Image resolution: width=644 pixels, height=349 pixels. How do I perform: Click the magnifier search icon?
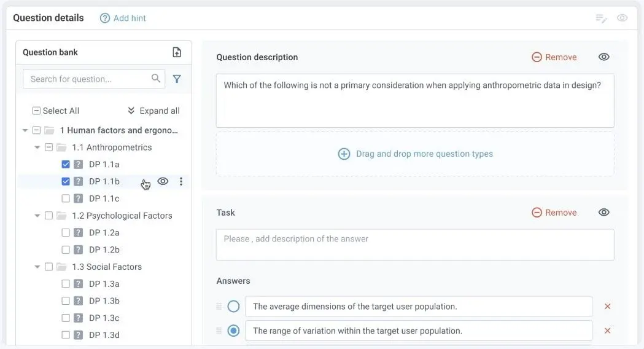pyautogui.click(x=156, y=78)
